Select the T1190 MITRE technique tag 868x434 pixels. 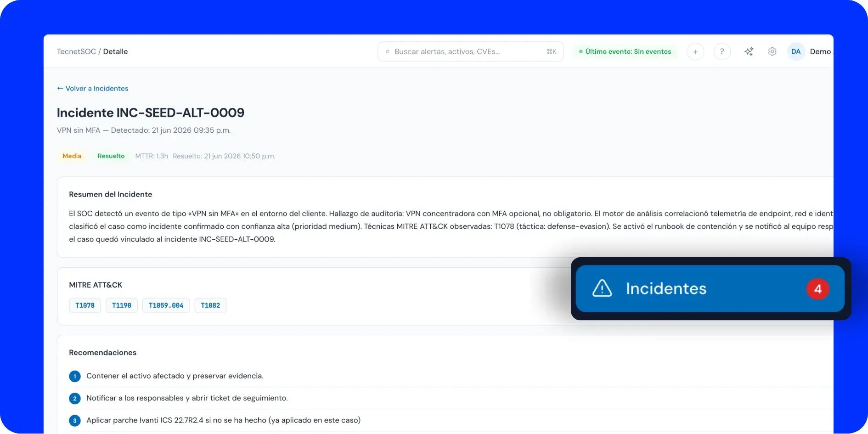coord(122,305)
